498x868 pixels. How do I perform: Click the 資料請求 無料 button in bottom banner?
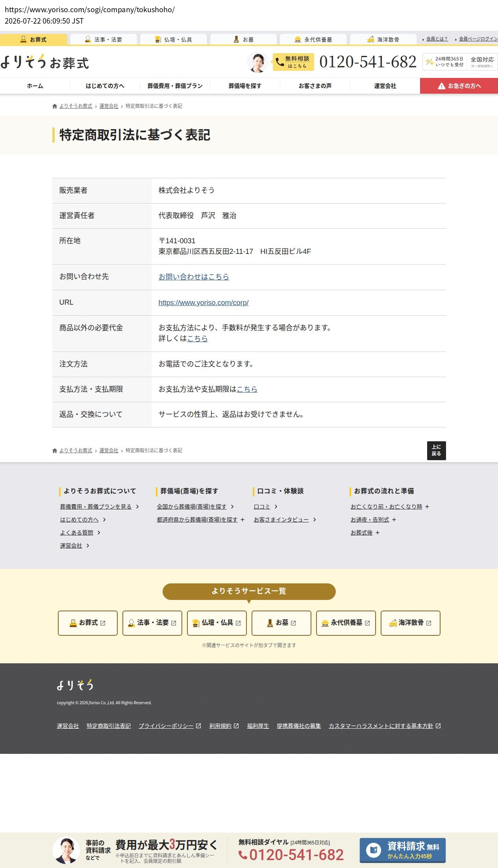[403, 850]
